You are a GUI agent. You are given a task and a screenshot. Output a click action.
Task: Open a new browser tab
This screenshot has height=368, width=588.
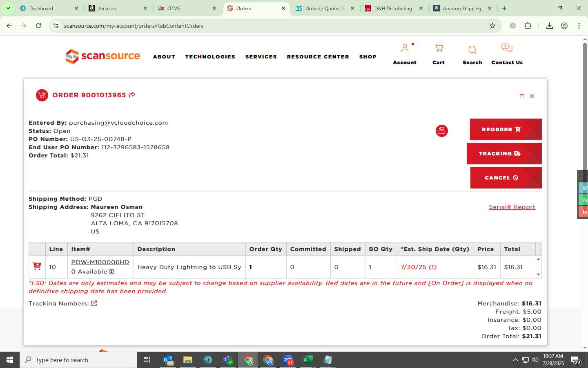point(504,8)
